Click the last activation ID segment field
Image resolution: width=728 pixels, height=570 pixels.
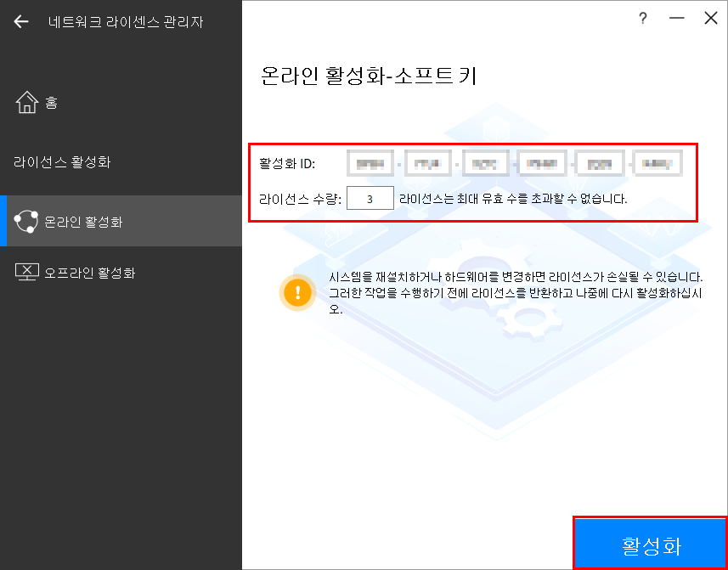tap(657, 162)
